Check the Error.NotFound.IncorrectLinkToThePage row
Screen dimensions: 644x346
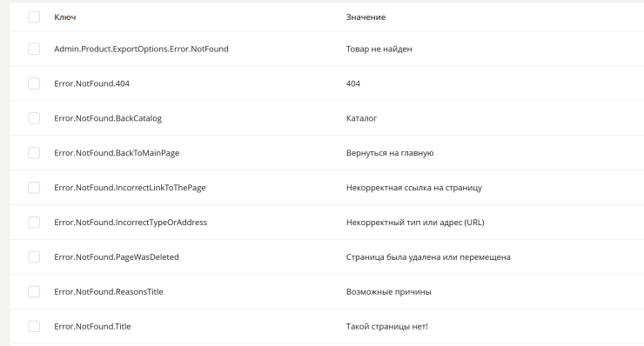pyautogui.click(x=34, y=188)
